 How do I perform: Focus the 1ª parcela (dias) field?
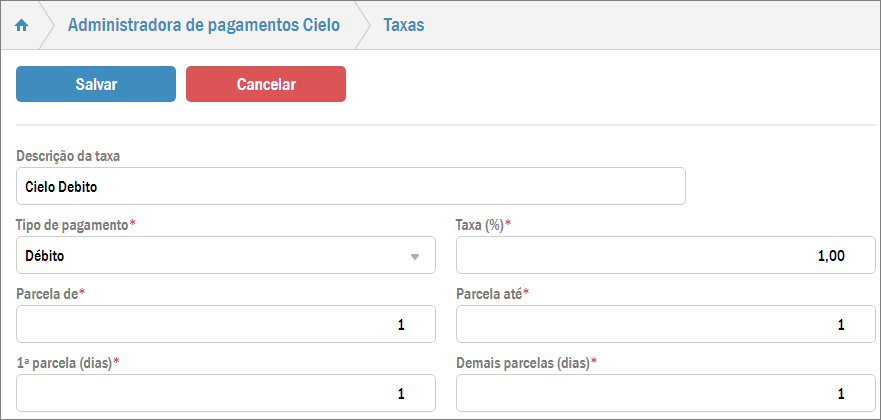click(226, 394)
